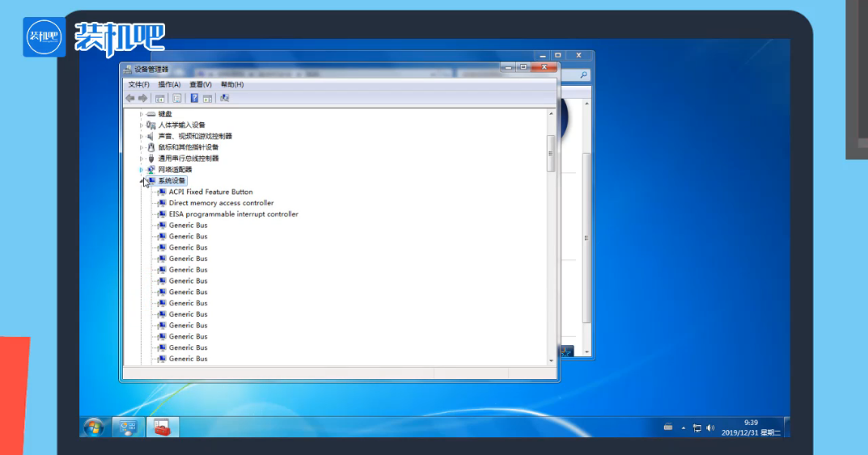Image resolution: width=868 pixels, height=455 pixels.
Task: Select Direct memory access controller device
Action: [222, 203]
